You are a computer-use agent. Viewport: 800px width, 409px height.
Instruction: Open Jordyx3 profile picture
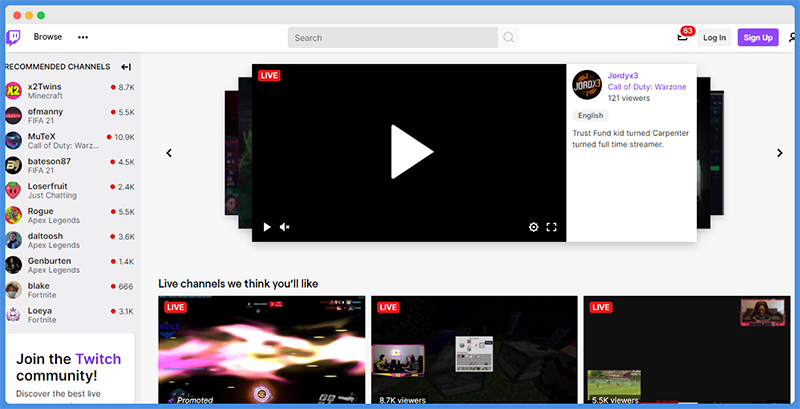(587, 85)
